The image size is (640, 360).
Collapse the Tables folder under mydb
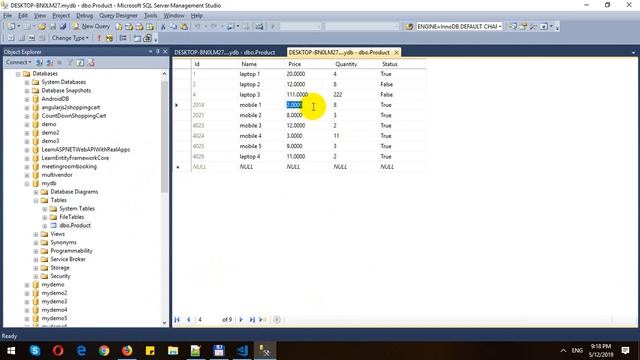tap(36, 200)
